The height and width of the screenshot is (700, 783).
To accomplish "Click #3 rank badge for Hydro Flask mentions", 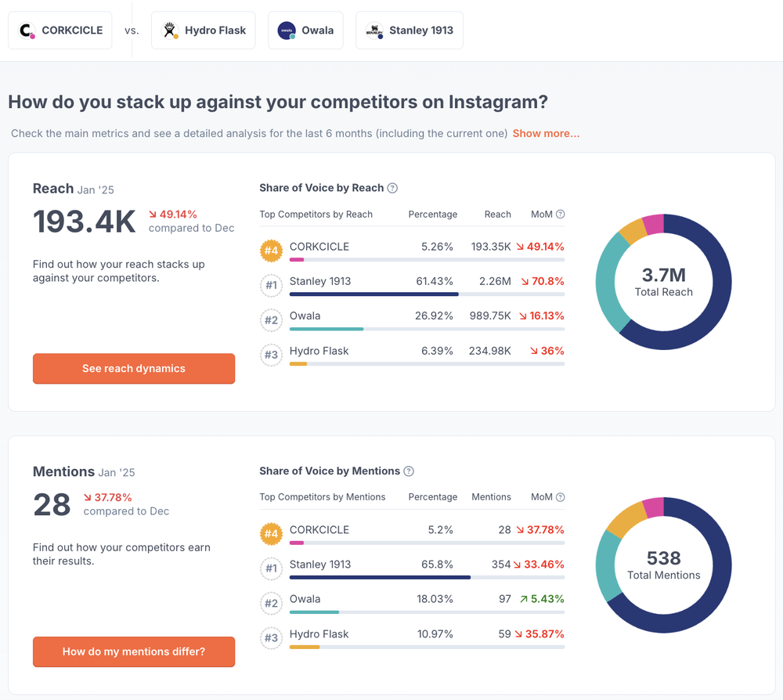I will coord(271,637).
